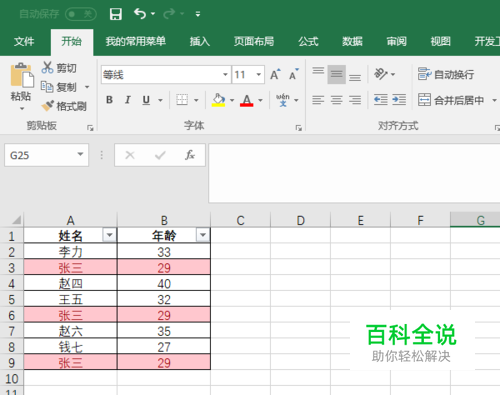This screenshot has width=500, height=395.
Task: Click the Increase Indent icon
Action: click(x=399, y=100)
